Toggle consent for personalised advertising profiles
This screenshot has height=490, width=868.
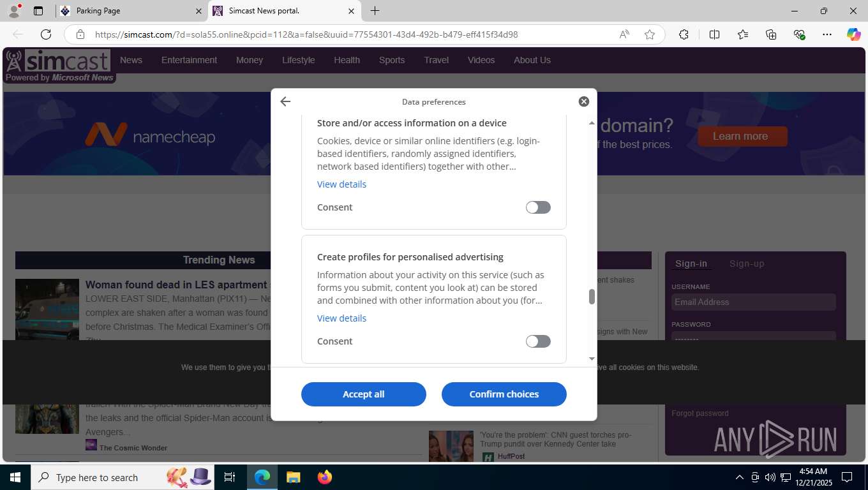[x=538, y=341]
